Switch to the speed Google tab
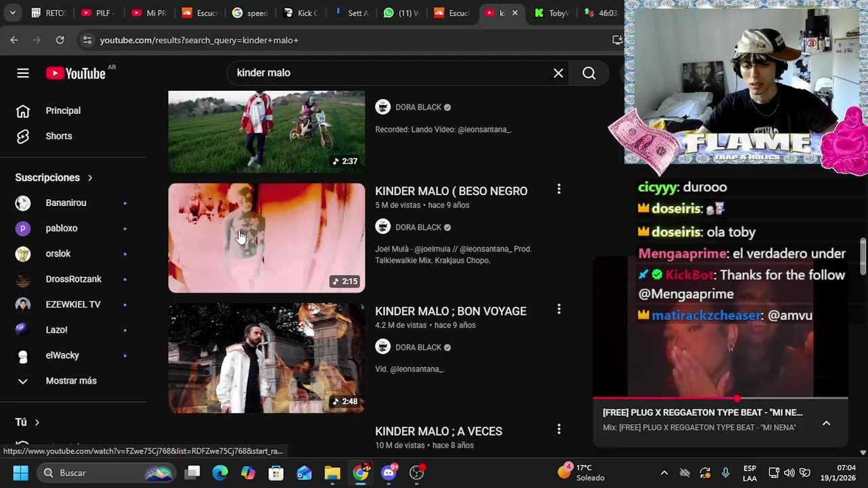This screenshot has height=488, width=868. coord(250,13)
